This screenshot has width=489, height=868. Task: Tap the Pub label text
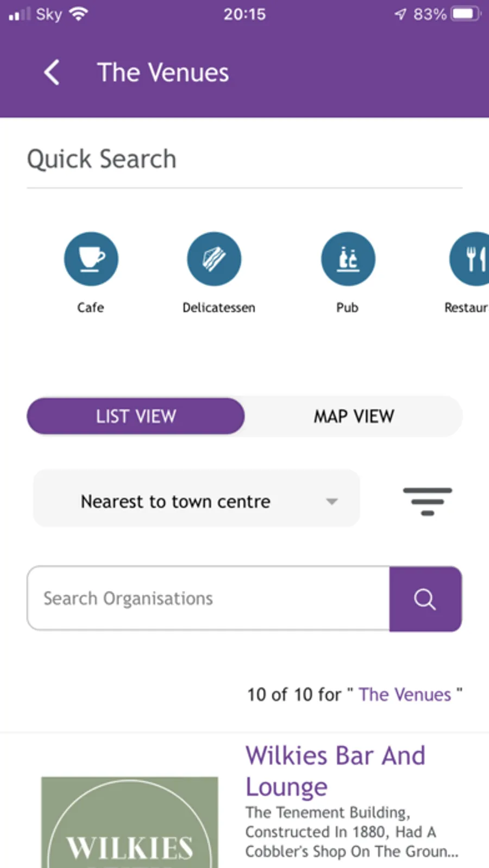click(x=347, y=307)
